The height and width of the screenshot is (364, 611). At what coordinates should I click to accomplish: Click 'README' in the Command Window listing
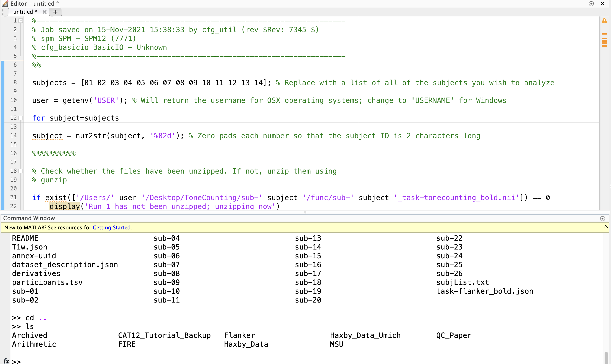click(x=25, y=238)
